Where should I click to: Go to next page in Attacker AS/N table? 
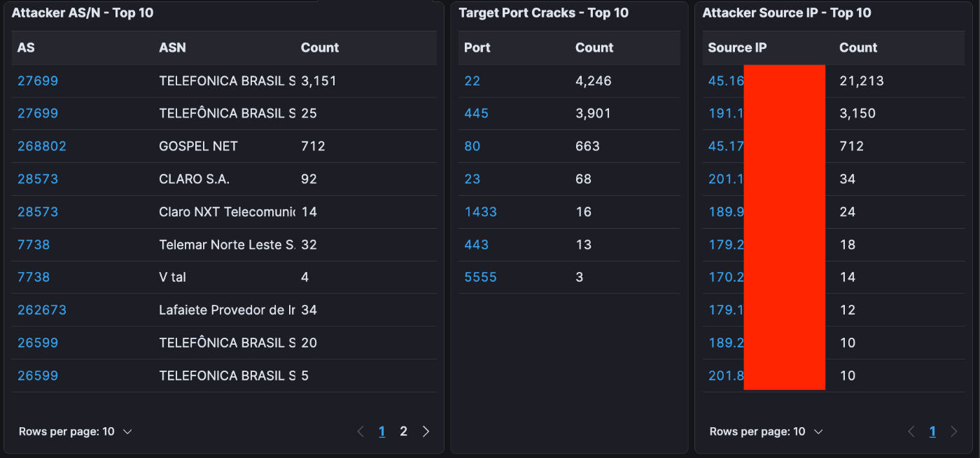426,431
